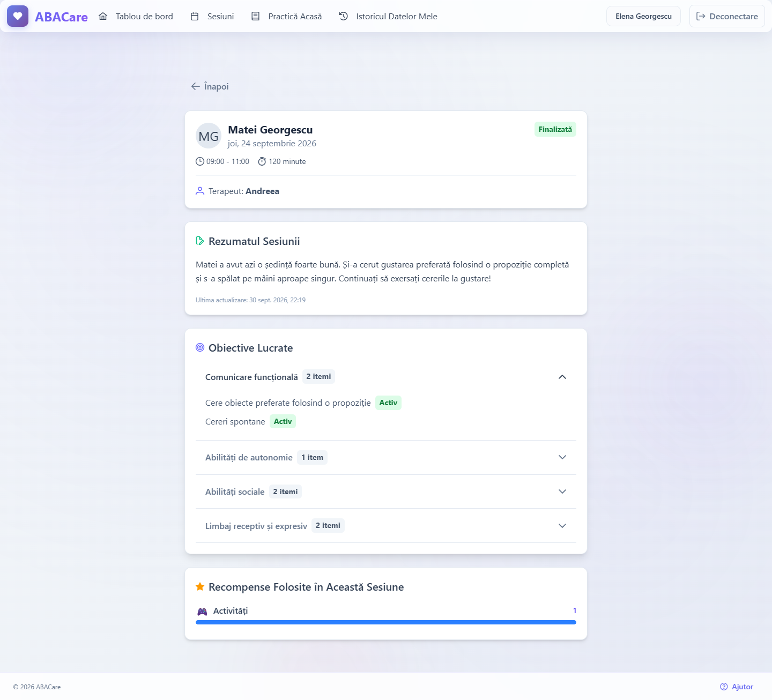
Task: Click the MG avatar circle
Action: pyautogui.click(x=209, y=136)
